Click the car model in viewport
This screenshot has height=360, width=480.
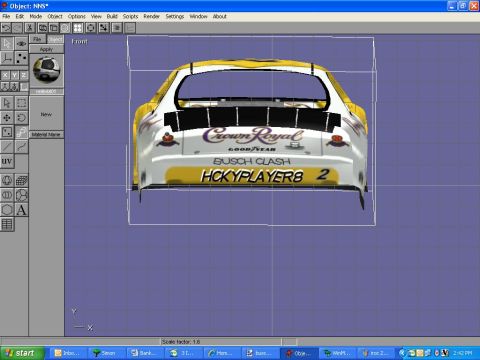pyautogui.click(x=250, y=133)
